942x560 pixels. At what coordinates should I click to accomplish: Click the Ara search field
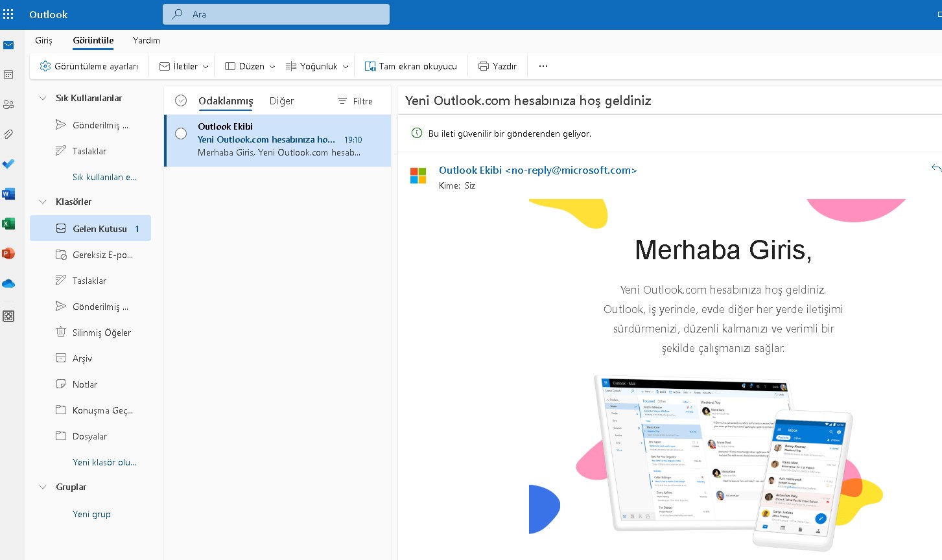click(276, 14)
